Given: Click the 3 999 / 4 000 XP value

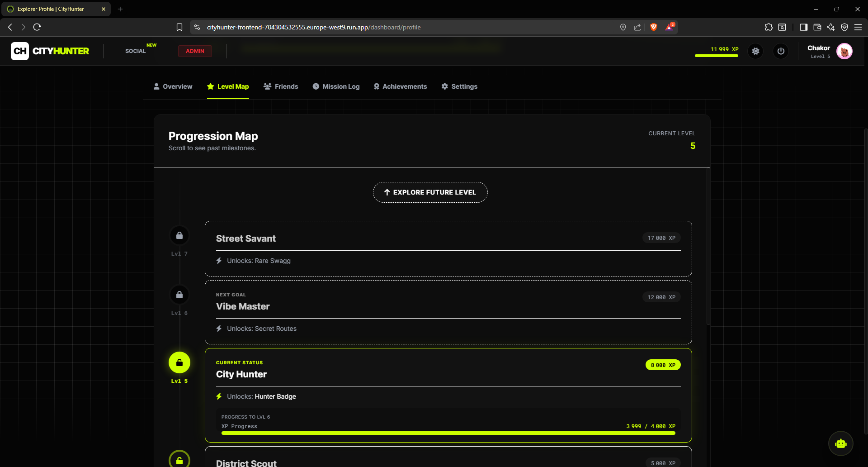Looking at the screenshot, I should [x=651, y=426].
